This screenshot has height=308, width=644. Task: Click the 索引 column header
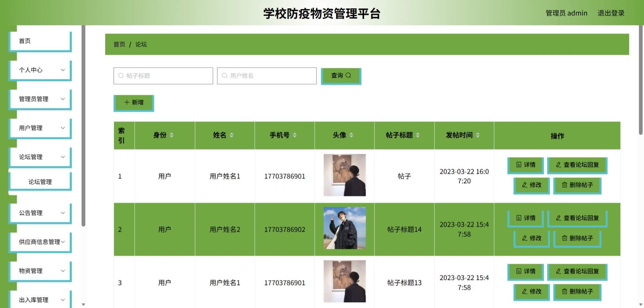pyautogui.click(x=124, y=136)
